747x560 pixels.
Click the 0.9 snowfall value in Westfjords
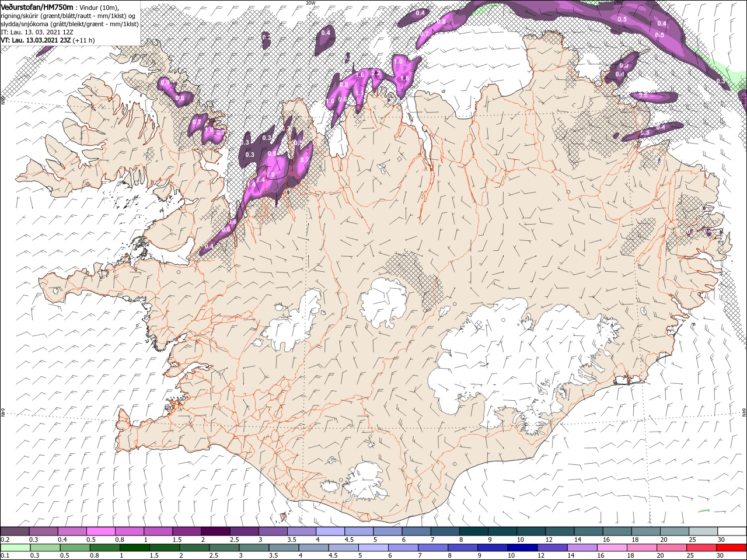pos(165,82)
